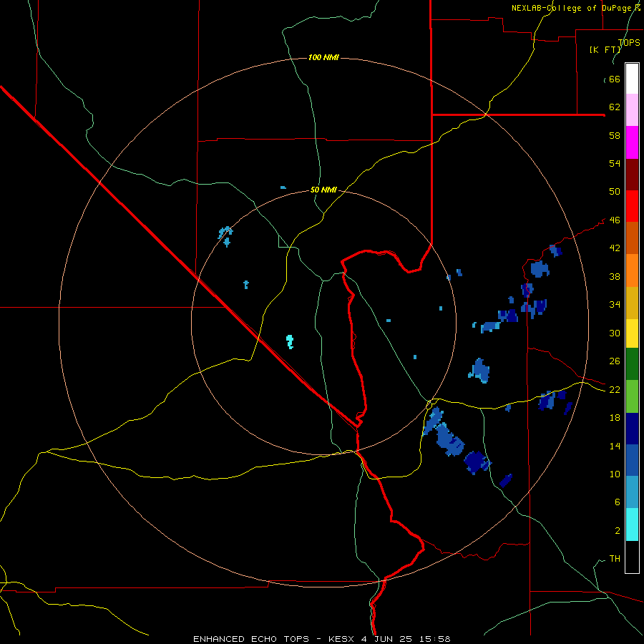Click the '34' legend value
The width and height of the screenshot is (644, 644).
615,305
